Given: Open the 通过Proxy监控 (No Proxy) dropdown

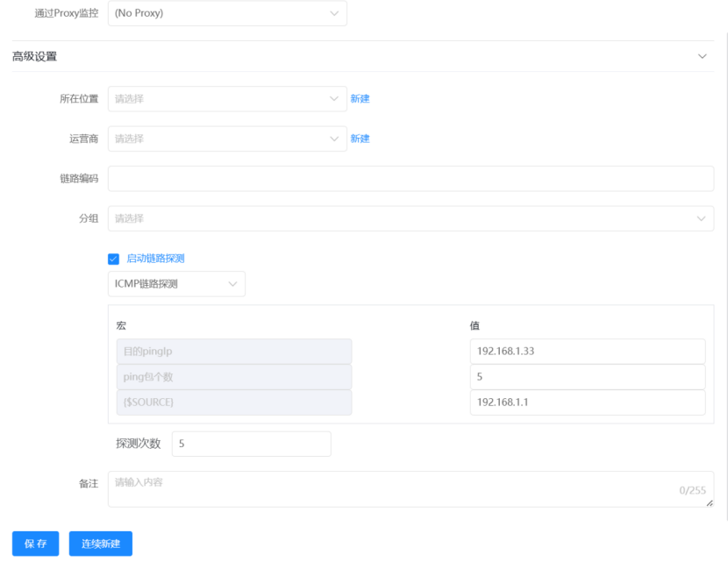Looking at the screenshot, I should point(227,13).
